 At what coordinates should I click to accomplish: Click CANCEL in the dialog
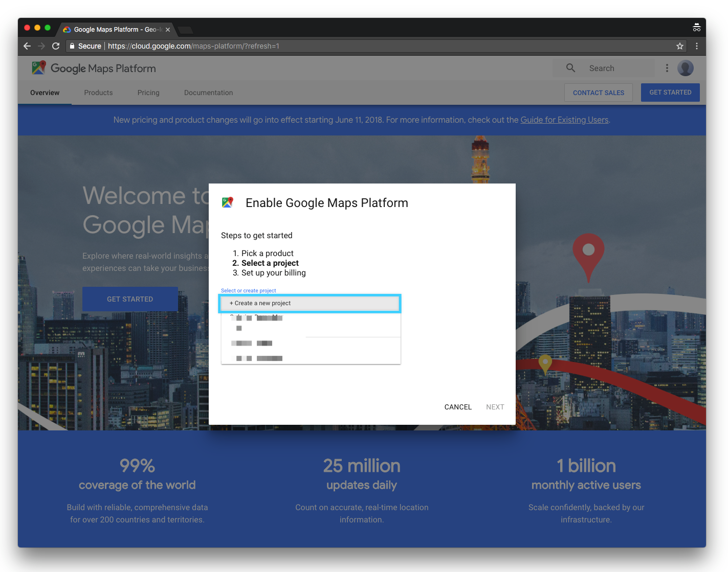(458, 407)
